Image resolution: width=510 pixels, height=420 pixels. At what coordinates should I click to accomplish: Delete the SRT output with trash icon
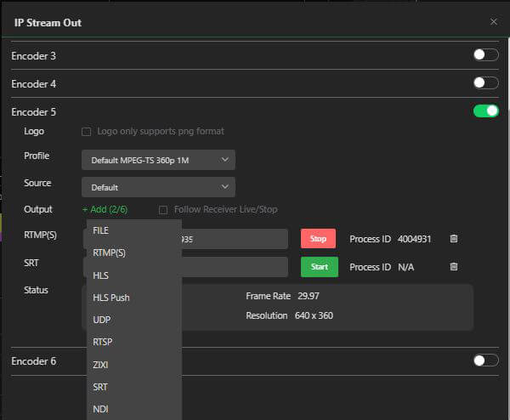coord(453,267)
